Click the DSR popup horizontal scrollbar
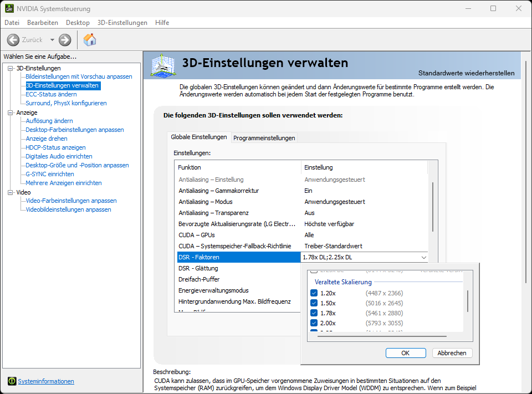The image size is (532, 394). coord(382,336)
